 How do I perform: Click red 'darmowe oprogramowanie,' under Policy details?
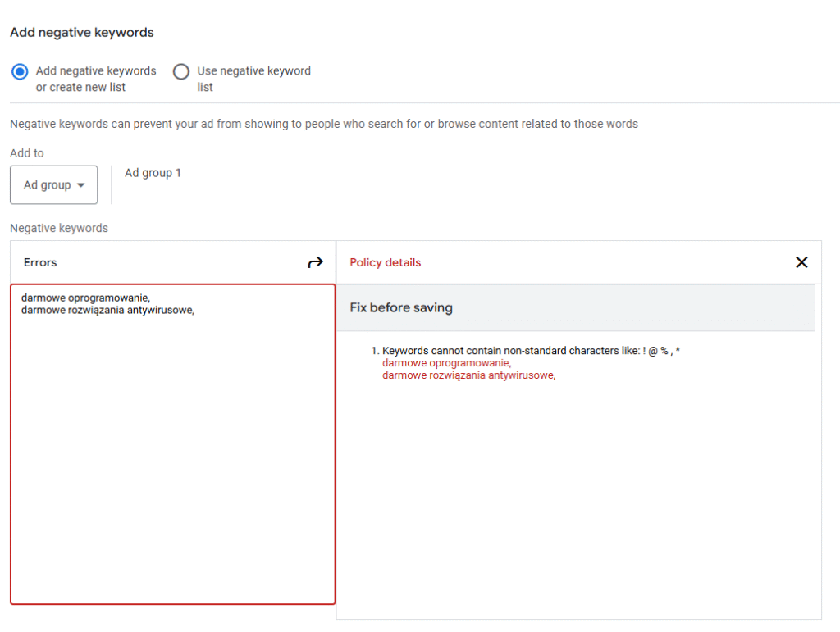(x=446, y=362)
